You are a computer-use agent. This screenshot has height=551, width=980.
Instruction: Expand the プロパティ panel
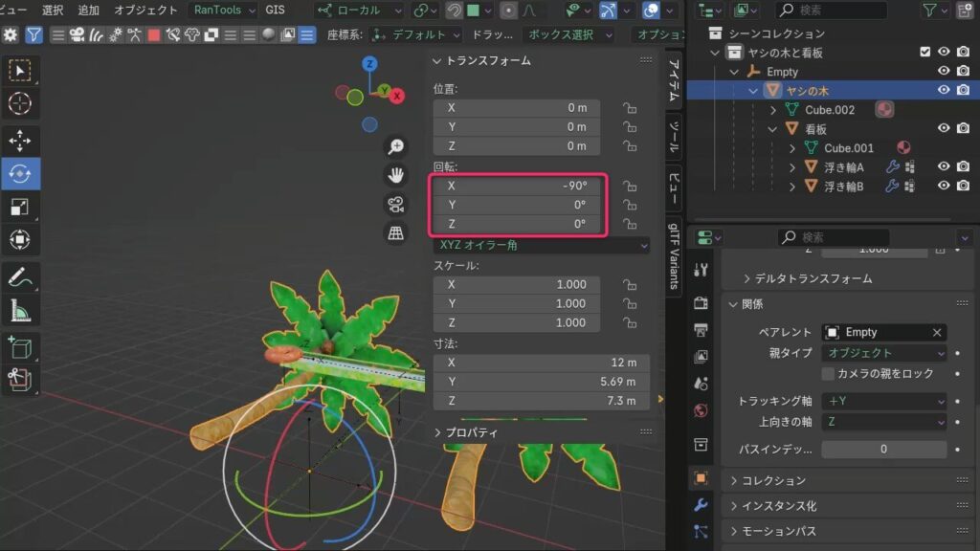(x=436, y=432)
